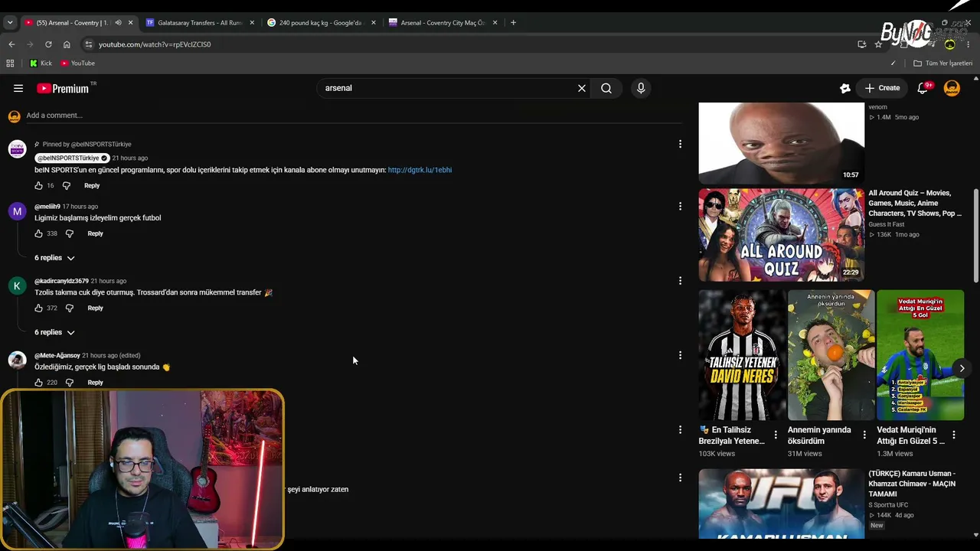This screenshot has width=980, height=551.
Task: Reply to @meliih9's comment
Action: click(x=95, y=233)
